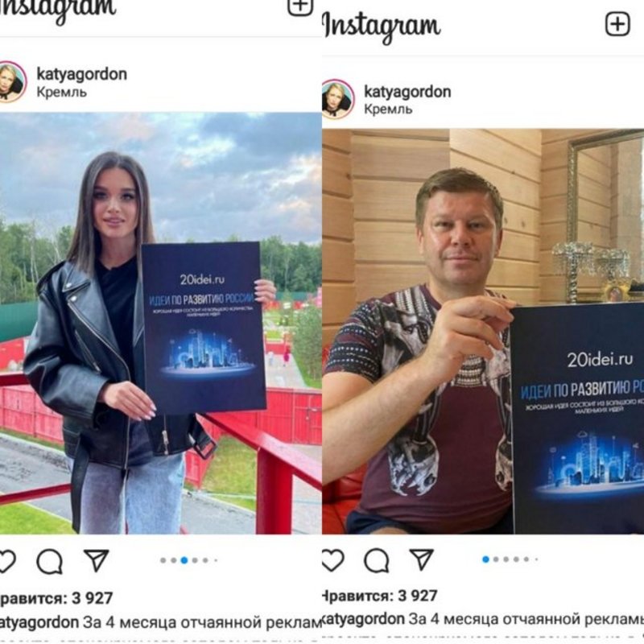Select the first blue carousel dot on right post
The width and height of the screenshot is (644, 644).
[486, 559]
